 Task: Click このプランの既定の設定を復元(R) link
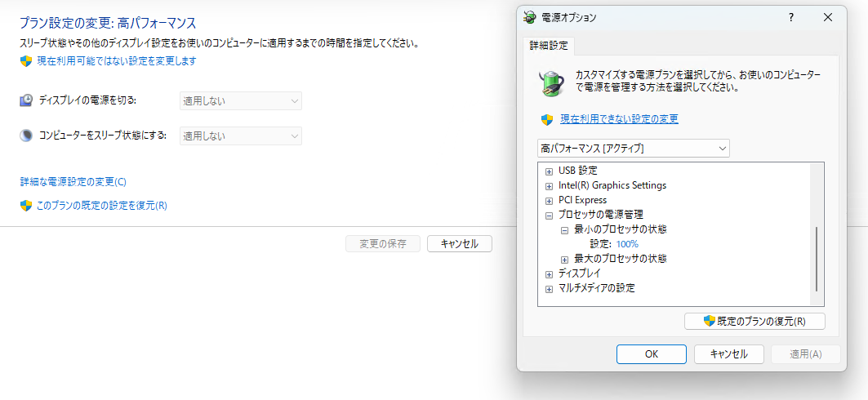[102, 205]
